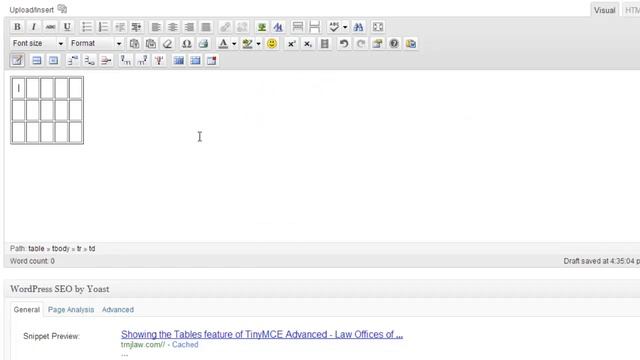640x360 pixels.
Task: Redo the last undone action
Action: click(x=361, y=44)
